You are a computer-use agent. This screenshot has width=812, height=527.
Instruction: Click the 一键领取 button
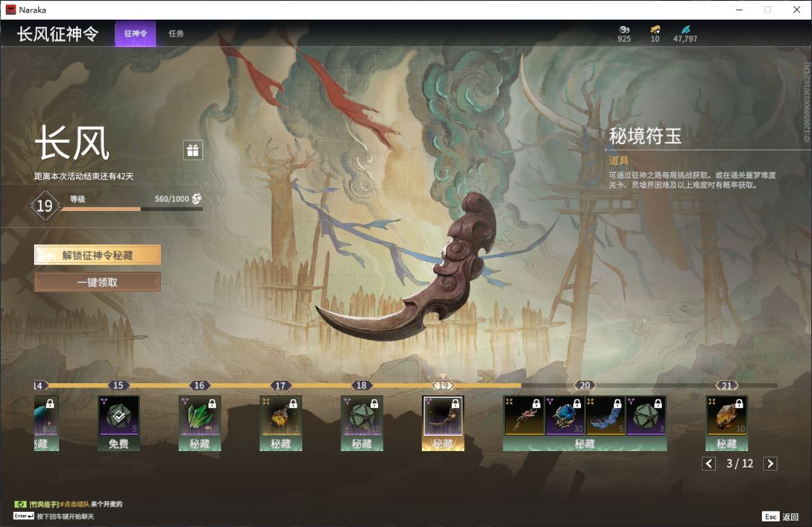98,283
